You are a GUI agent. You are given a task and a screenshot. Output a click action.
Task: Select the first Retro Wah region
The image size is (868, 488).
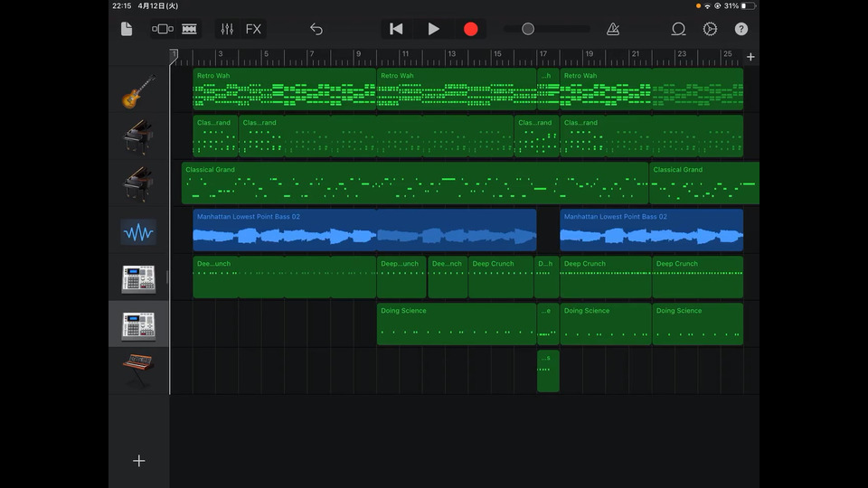point(285,89)
